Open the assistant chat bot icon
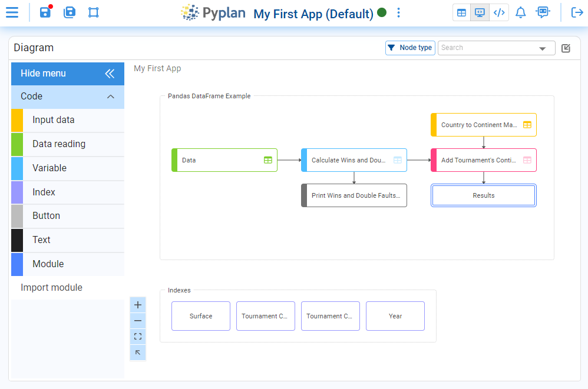588x389 pixels. (543, 12)
